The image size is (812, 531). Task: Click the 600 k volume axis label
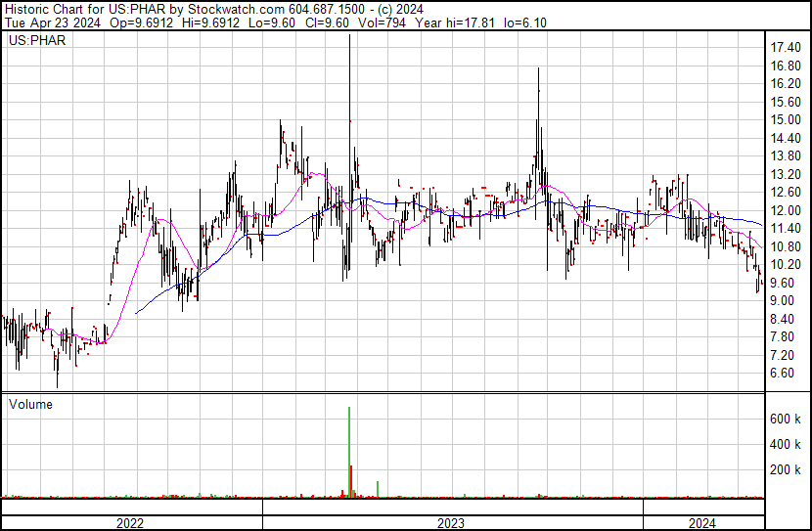(x=786, y=419)
